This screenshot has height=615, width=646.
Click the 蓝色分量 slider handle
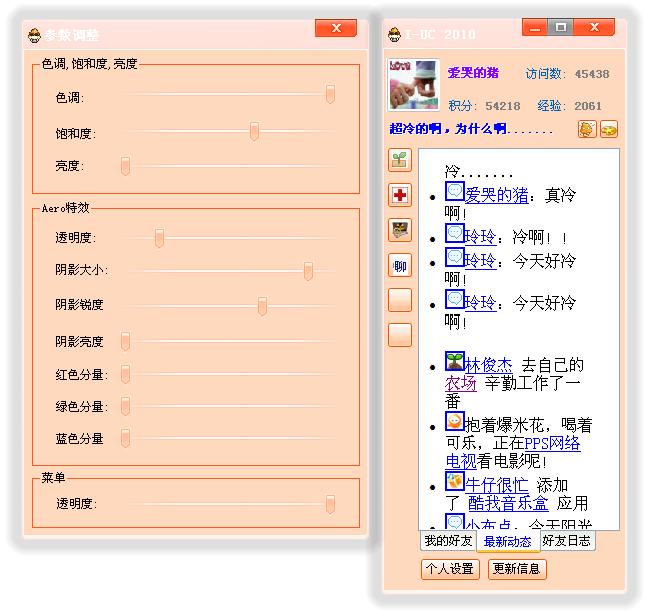tap(125, 438)
